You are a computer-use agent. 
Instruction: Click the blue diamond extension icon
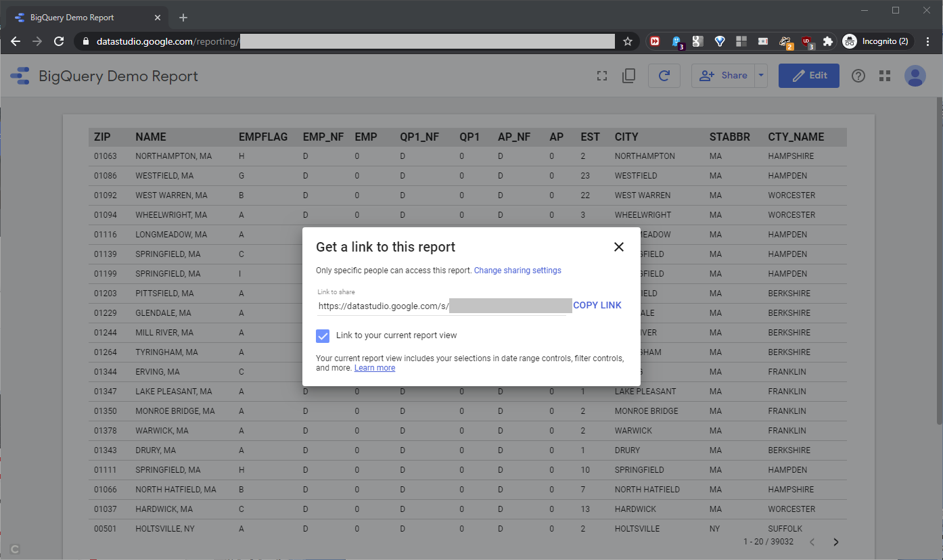coord(720,41)
